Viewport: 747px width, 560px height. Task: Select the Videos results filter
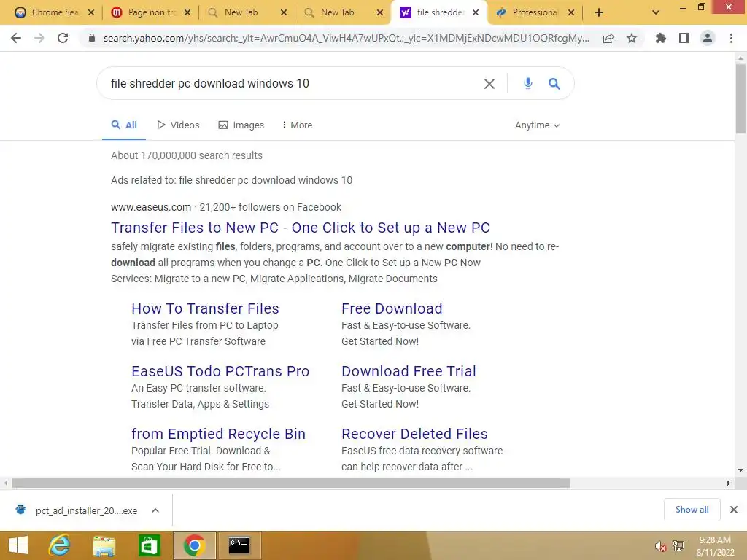(178, 125)
